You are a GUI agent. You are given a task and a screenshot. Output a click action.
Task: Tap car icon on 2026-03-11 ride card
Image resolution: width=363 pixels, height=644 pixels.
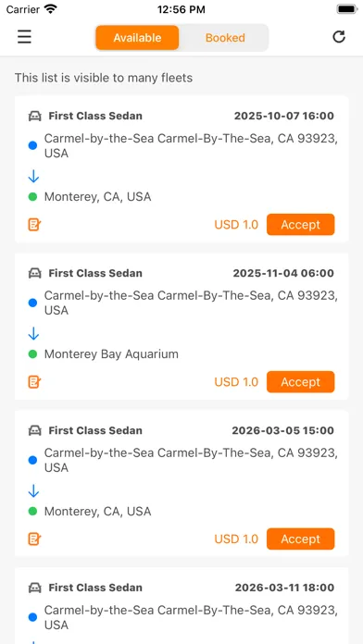pyautogui.click(x=35, y=588)
